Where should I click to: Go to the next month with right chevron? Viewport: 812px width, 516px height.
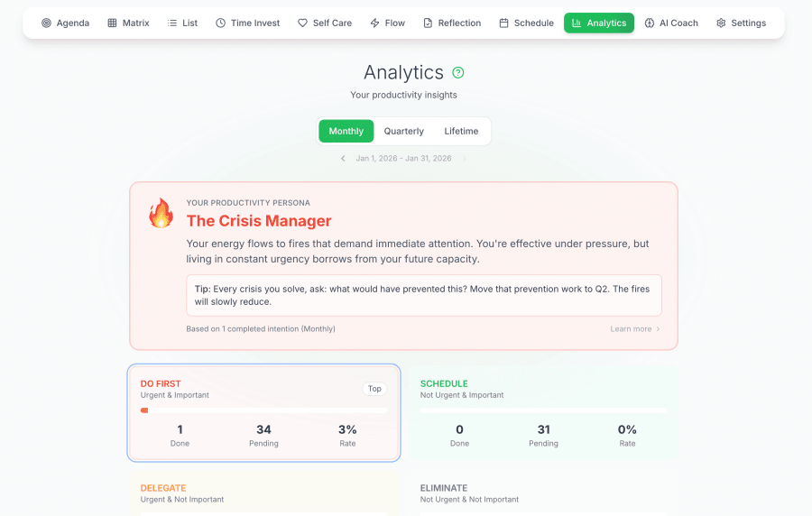point(464,159)
